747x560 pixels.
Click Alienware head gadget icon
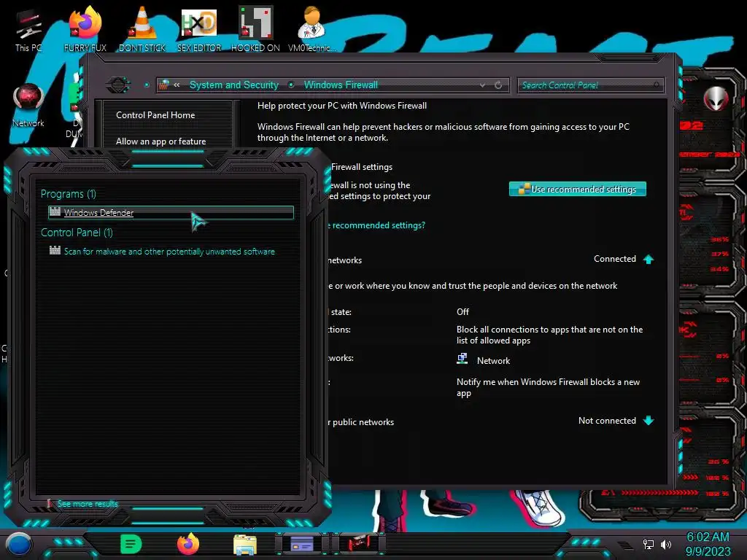pos(716,99)
